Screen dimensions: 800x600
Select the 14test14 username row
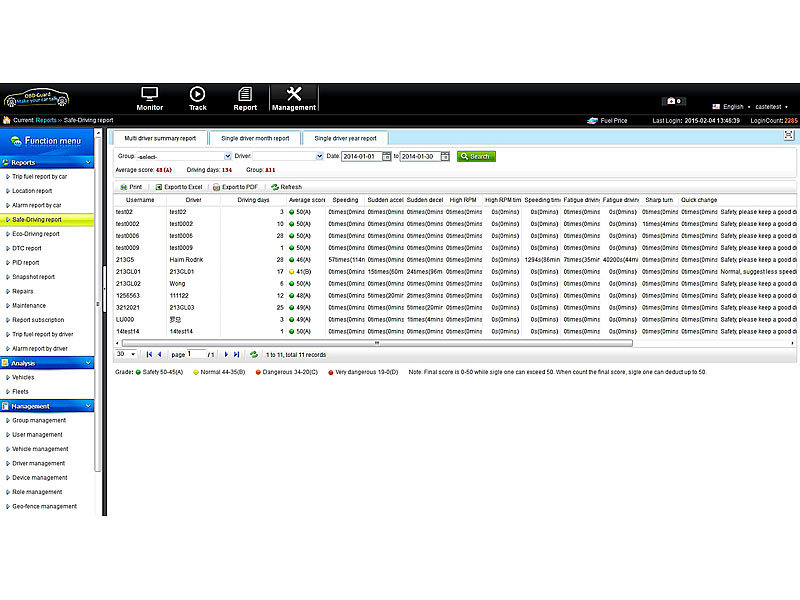(x=456, y=331)
